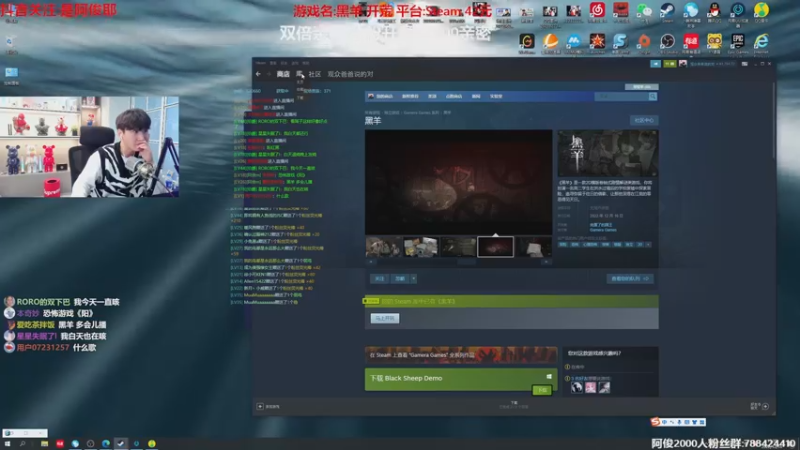Click the Sogou input method toolbar
The image size is (800, 450).
coord(678,422)
